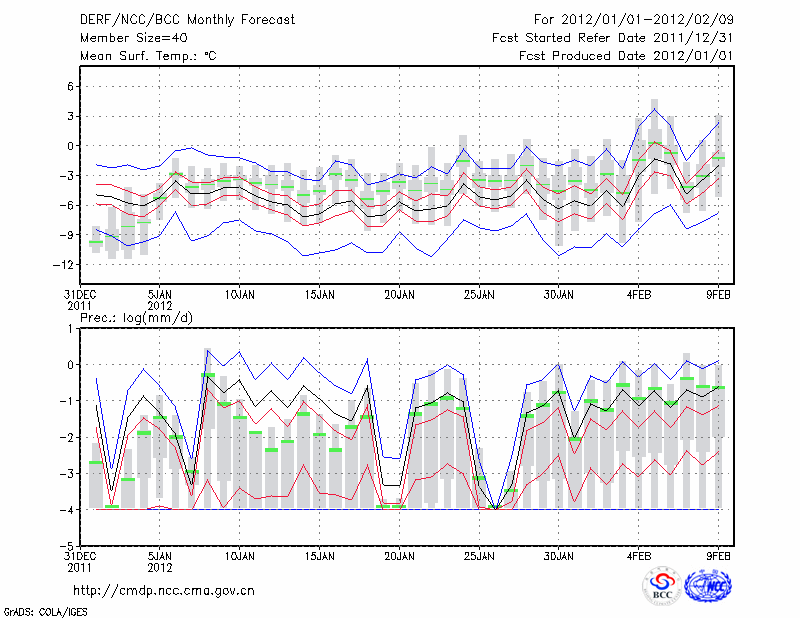Click the Mean Surf. Temp. label
The height and width of the screenshot is (618, 800).
(x=148, y=56)
